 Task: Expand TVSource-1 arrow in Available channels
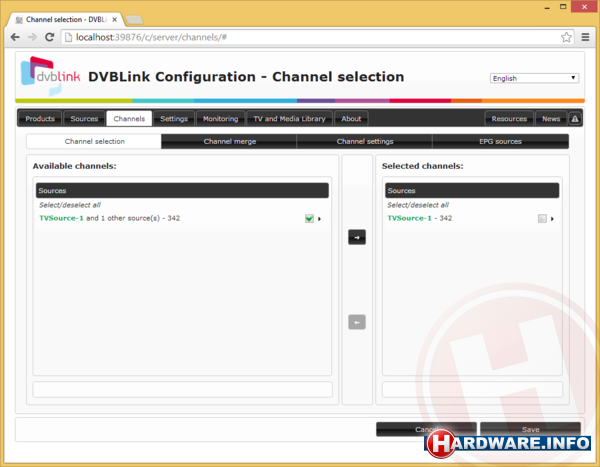pyautogui.click(x=320, y=218)
